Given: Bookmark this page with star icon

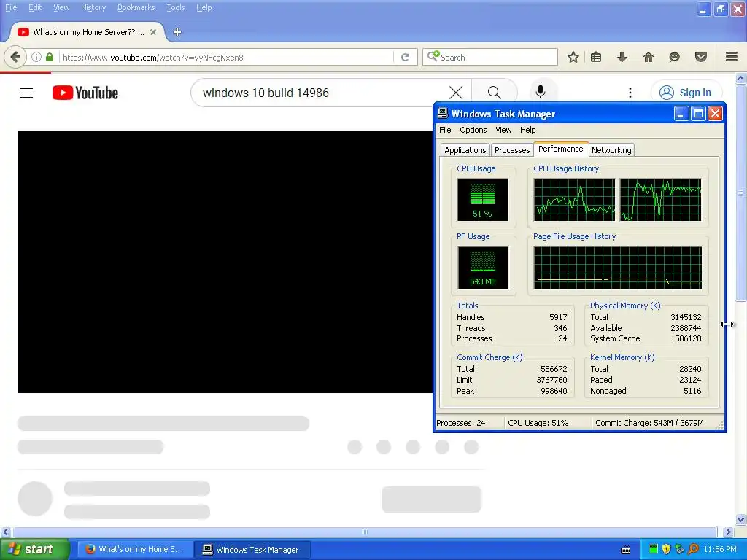Looking at the screenshot, I should click(573, 57).
